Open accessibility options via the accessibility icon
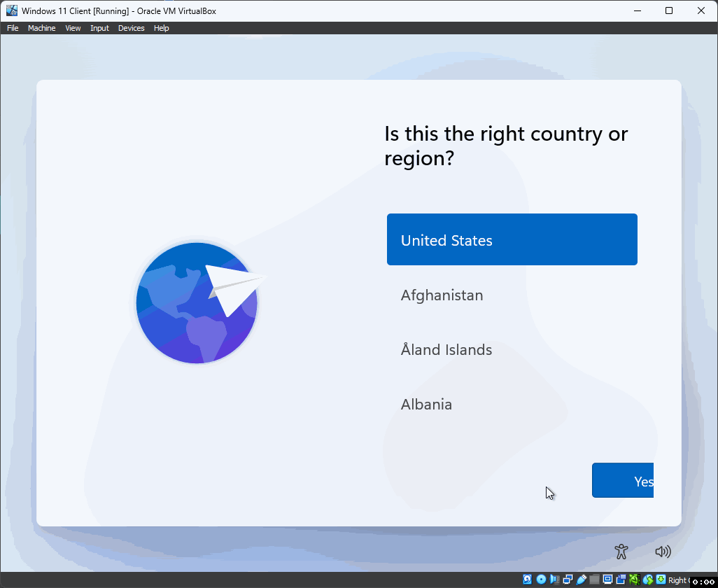This screenshot has width=718, height=588. coord(621,552)
